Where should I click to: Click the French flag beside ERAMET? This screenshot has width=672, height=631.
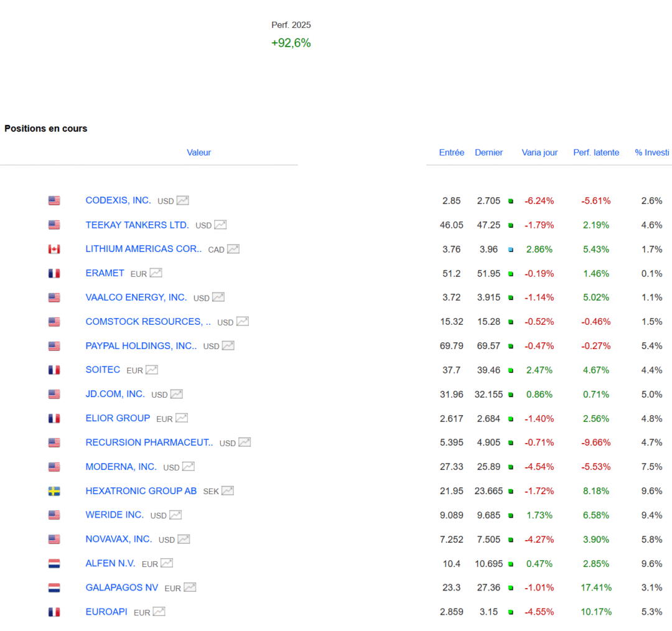pyautogui.click(x=54, y=273)
